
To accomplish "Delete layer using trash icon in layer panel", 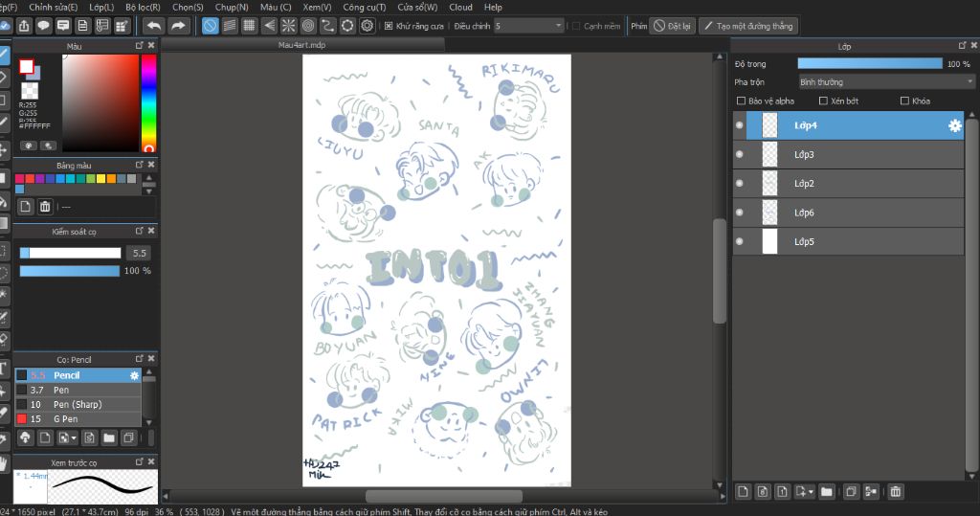I will [896, 492].
